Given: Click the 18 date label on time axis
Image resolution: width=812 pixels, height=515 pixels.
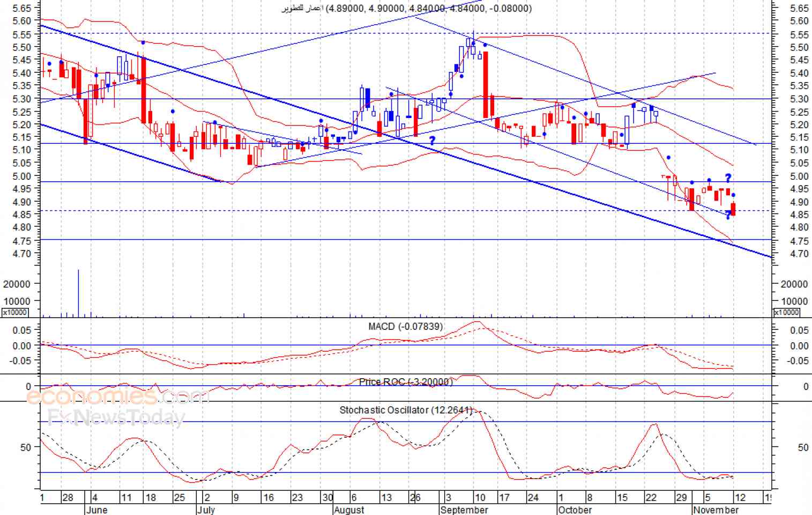Looking at the screenshot, I should tap(151, 498).
